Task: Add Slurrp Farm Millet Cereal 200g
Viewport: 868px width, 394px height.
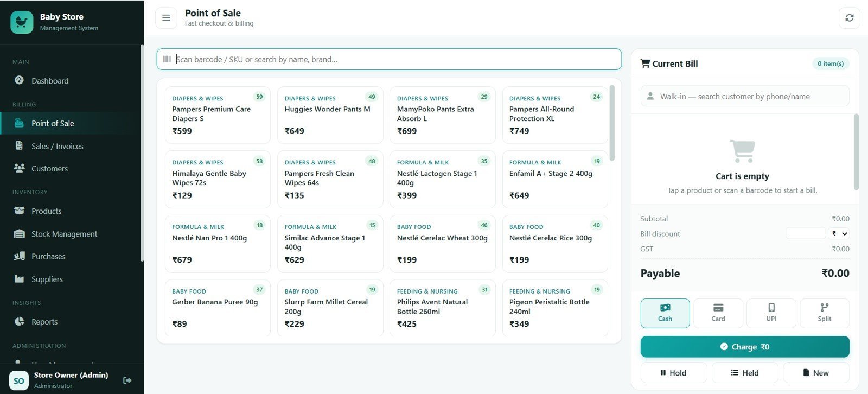Action: 330,308
